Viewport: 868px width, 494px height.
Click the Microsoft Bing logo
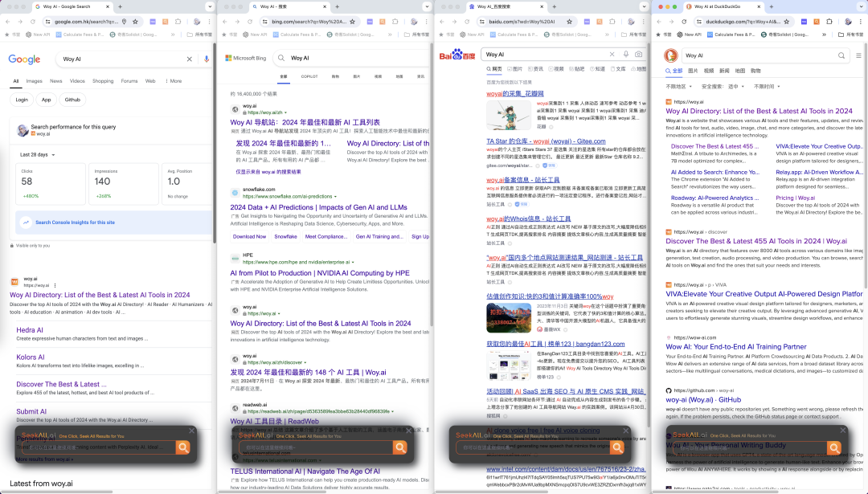pyautogui.click(x=246, y=58)
